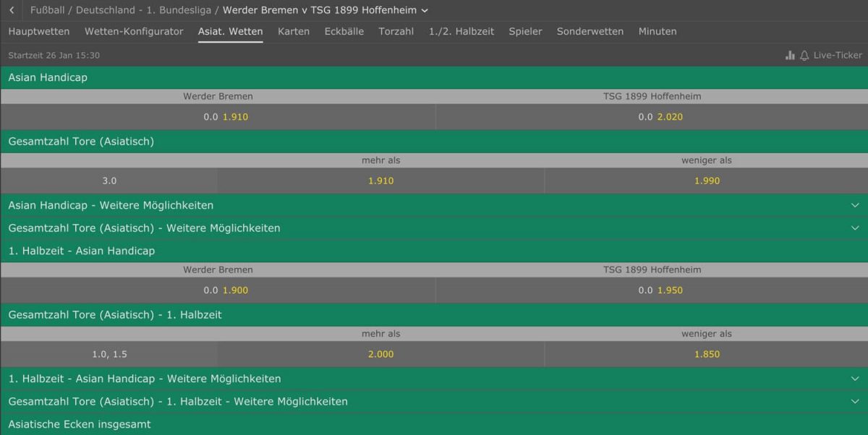Go to the Torzahl tab
The width and height of the screenshot is (868, 435).
click(x=396, y=32)
